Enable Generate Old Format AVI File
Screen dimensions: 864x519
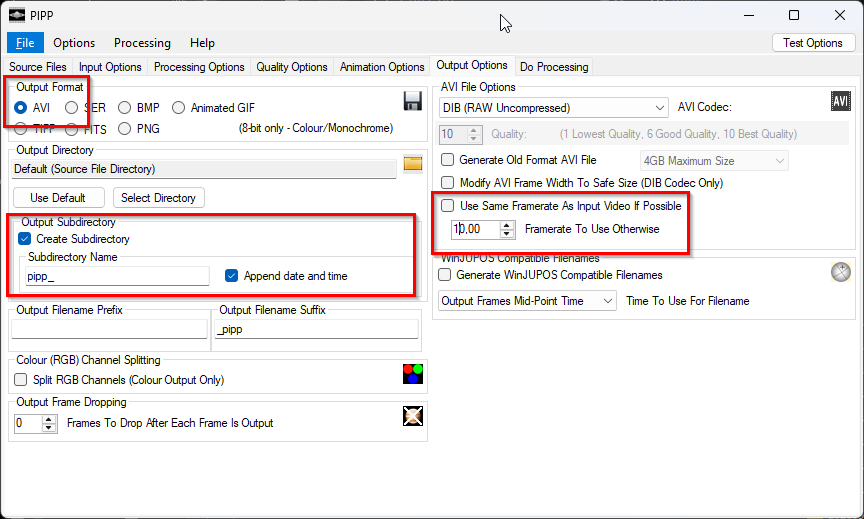point(447,160)
